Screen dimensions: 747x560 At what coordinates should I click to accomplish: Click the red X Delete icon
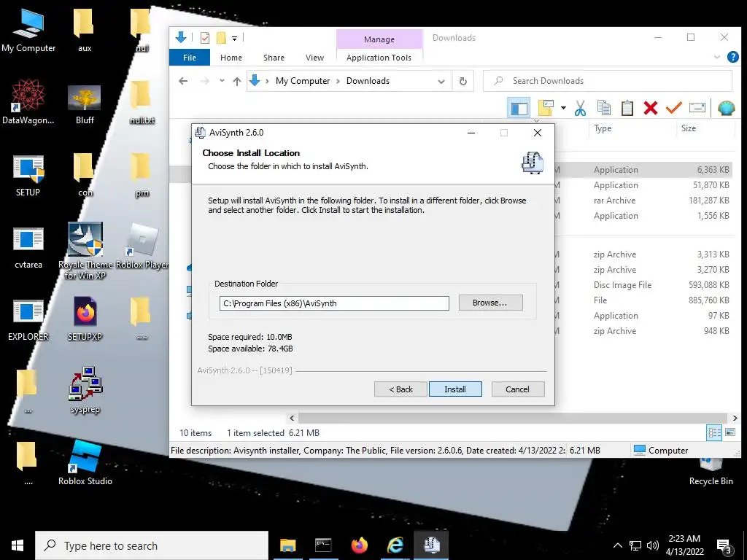click(x=650, y=108)
